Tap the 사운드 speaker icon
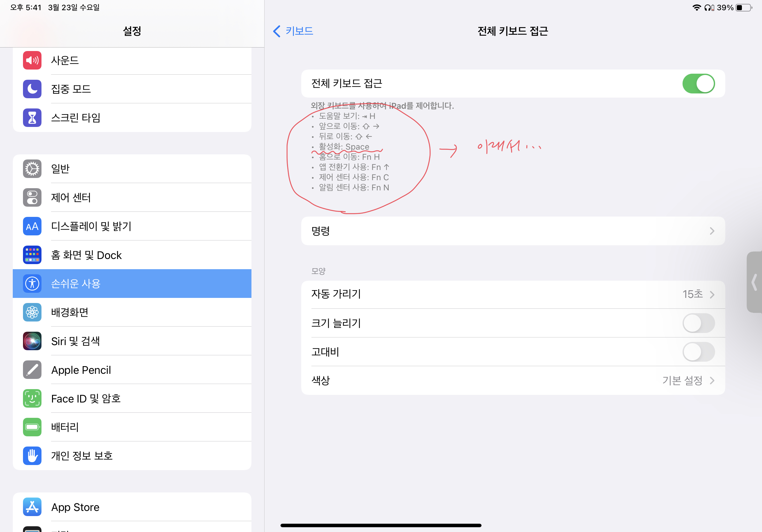 pos(32,60)
